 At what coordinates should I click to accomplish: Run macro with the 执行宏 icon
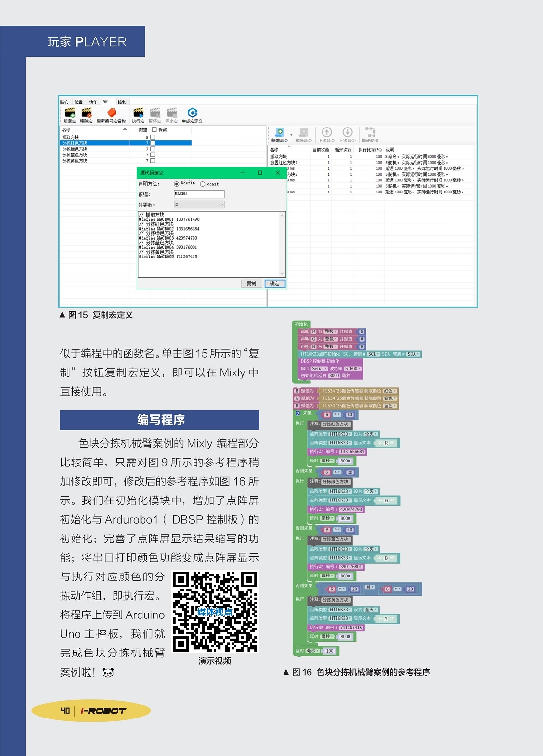coord(138,113)
